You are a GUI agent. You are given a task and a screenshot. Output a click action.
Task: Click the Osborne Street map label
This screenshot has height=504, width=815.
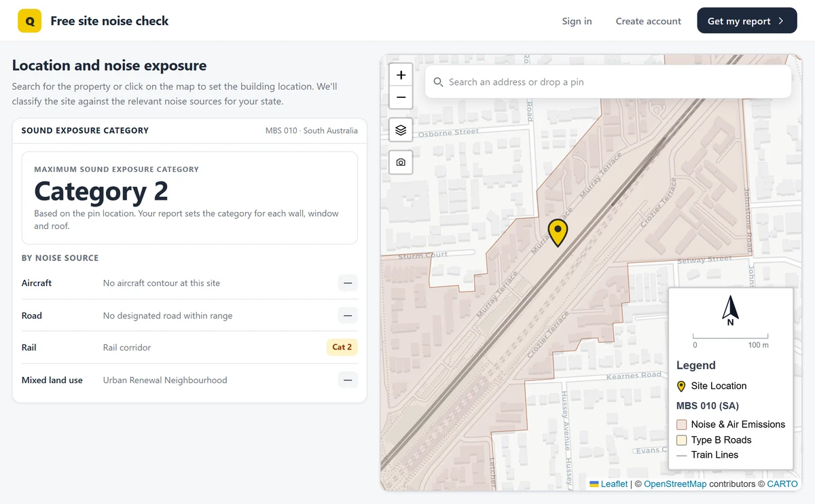point(448,133)
